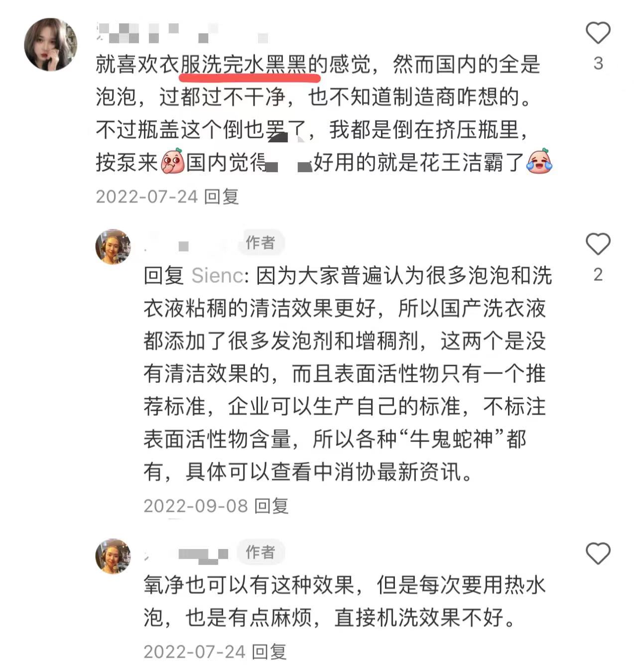Open the author's avatar on the bottom reply

pyautogui.click(x=113, y=556)
